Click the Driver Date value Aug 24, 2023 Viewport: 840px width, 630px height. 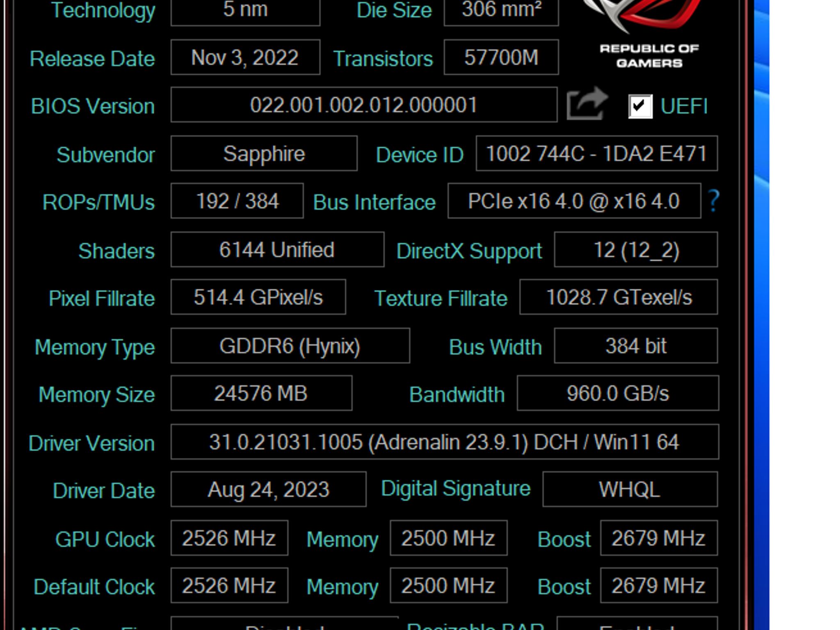(x=268, y=489)
